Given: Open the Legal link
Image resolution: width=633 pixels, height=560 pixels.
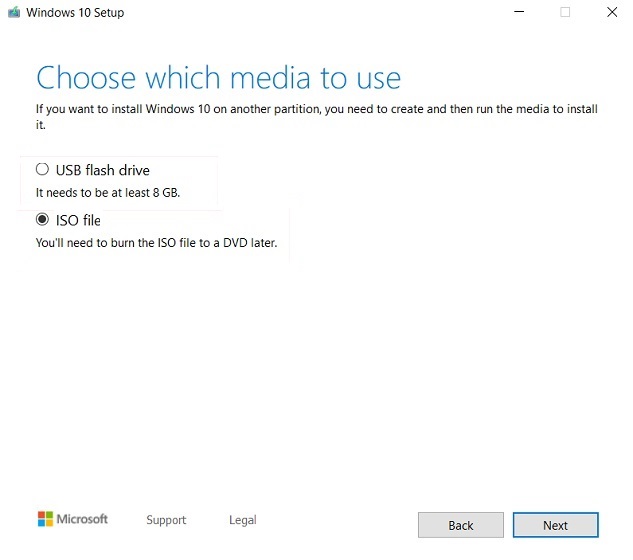Looking at the screenshot, I should [x=242, y=520].
